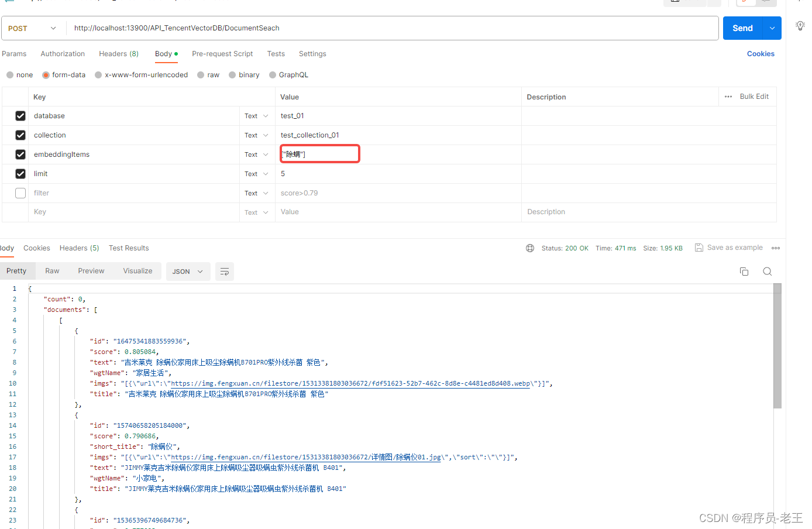Open the response Headers (5) tab

pos(80,248)
